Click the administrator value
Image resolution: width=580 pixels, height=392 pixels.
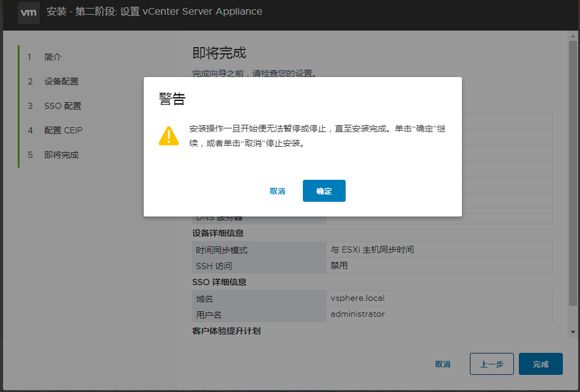click(x=357, y=314)
